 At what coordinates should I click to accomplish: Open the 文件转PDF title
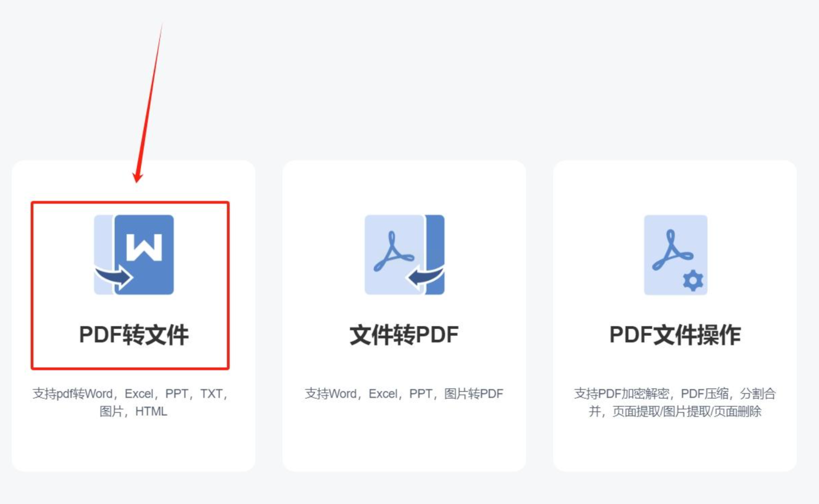click(404, 335)
